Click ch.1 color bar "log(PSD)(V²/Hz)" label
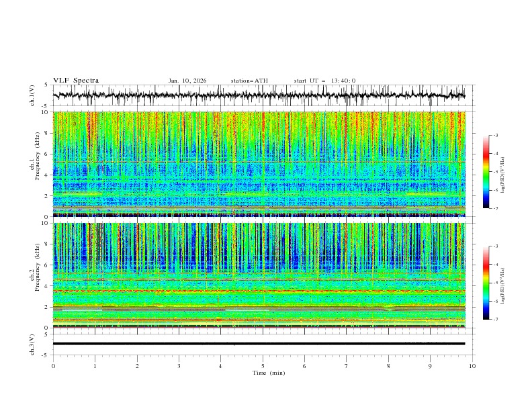Image resolution: width=532 pixels, height=411 pixels. tap(503, 175)
